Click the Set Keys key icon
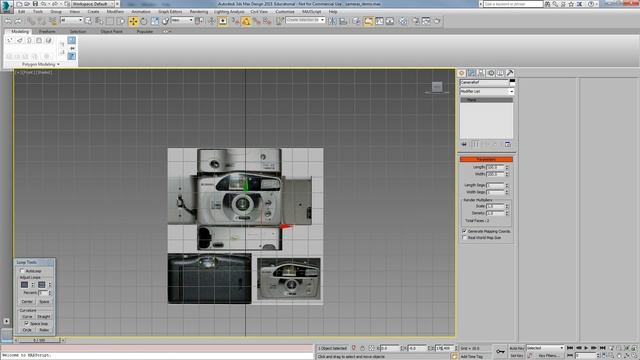The image size is (640, 360). point(500,351)
